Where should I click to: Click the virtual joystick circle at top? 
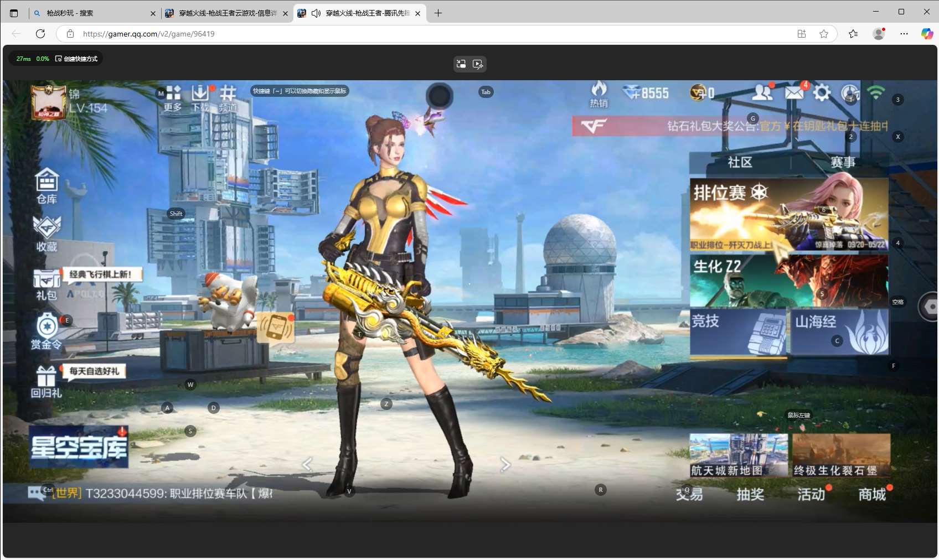440,96
